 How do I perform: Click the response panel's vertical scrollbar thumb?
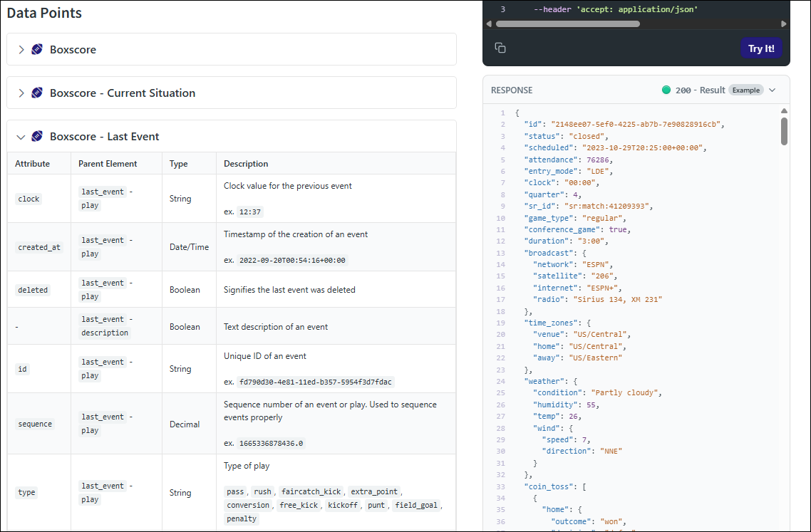coord(784,131)
